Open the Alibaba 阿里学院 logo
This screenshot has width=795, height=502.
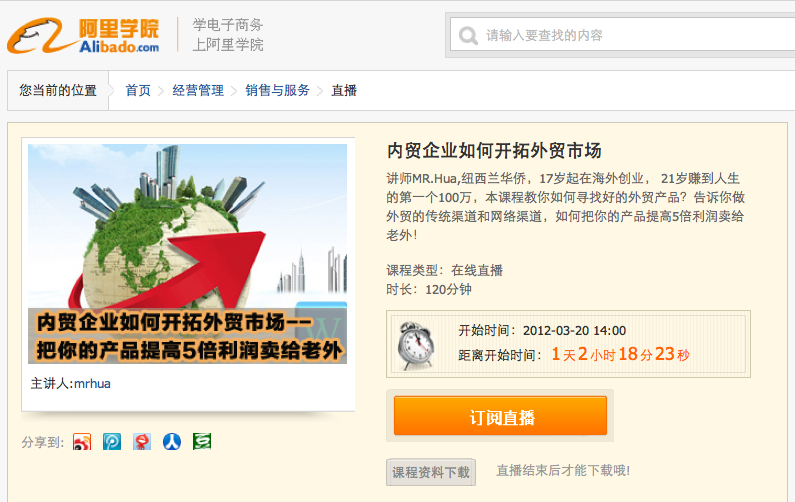tap(84, 35)
